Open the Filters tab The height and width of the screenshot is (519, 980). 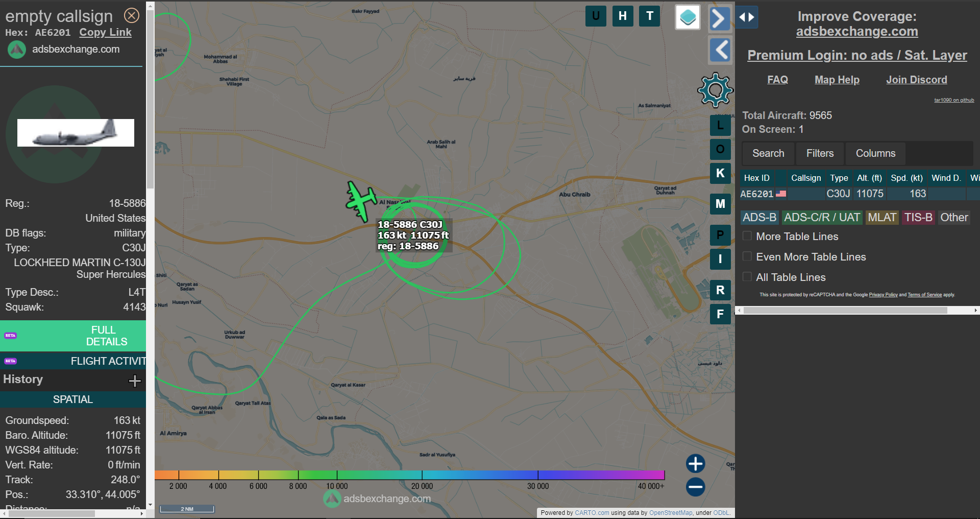pos(820,153)
